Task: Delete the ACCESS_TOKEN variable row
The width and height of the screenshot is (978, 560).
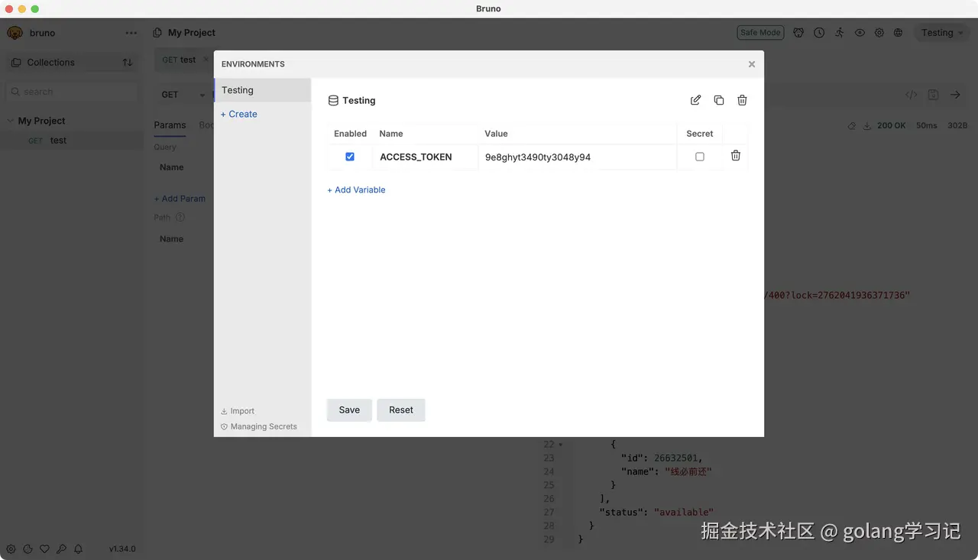Action: [x=736, y=156]
